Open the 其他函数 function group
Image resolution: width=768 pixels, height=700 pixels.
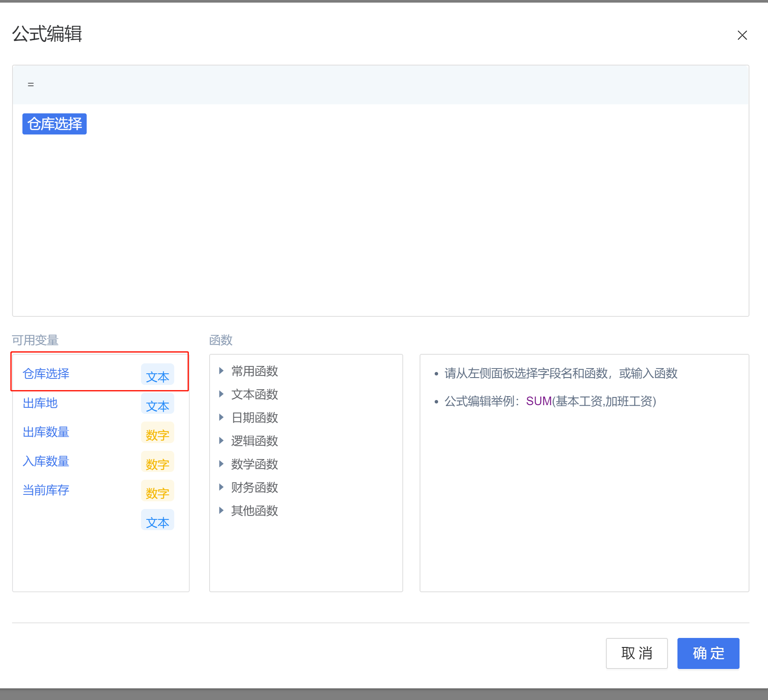pos(254,511)
